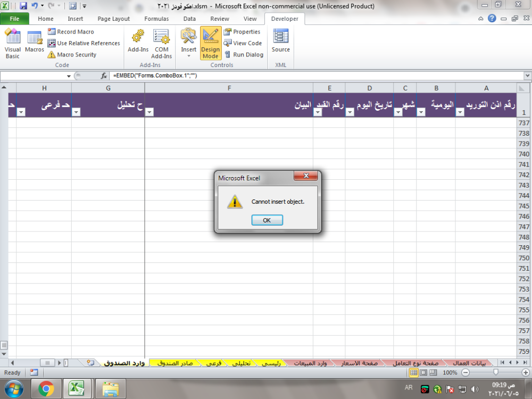The height and width of the screenshot is (399, 532).
Task: Expand the Name Box dropdown
Action: tap(69, 76)
